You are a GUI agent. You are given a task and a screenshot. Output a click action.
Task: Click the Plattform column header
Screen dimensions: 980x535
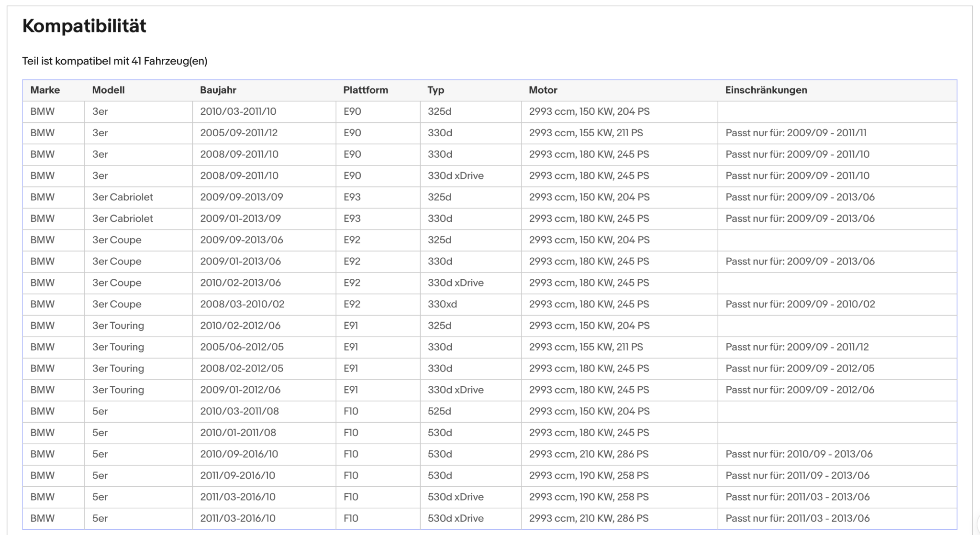tap(366, 90)
